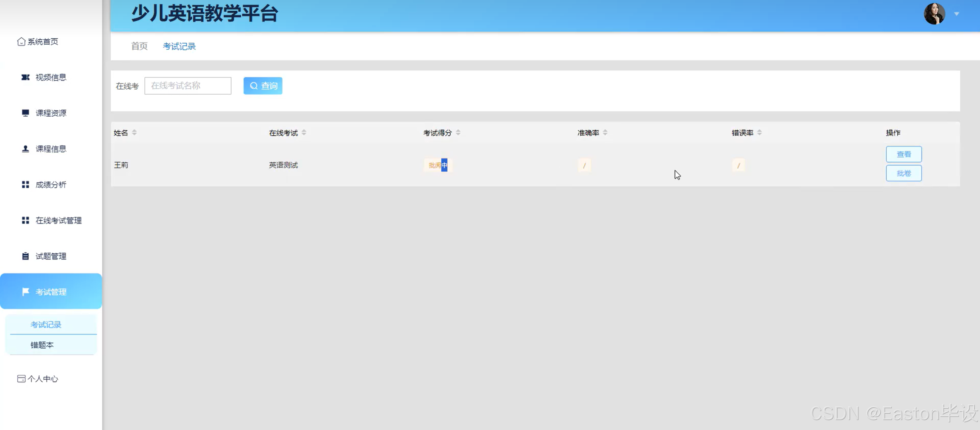The image size is (980, 430).
Task: Click the clipboard icon for 试题管理
Action: 25,256
